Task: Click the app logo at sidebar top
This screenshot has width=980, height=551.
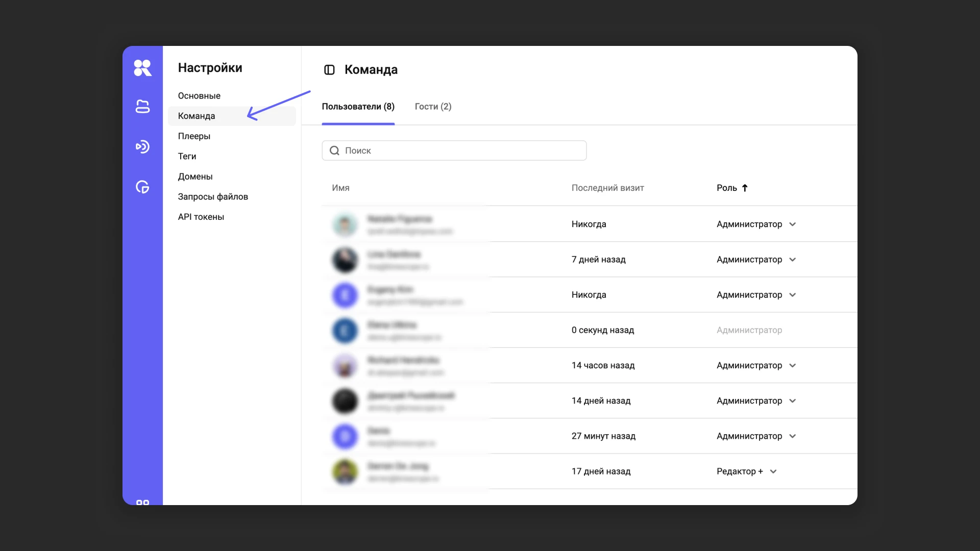Action: tap(143, 67)
